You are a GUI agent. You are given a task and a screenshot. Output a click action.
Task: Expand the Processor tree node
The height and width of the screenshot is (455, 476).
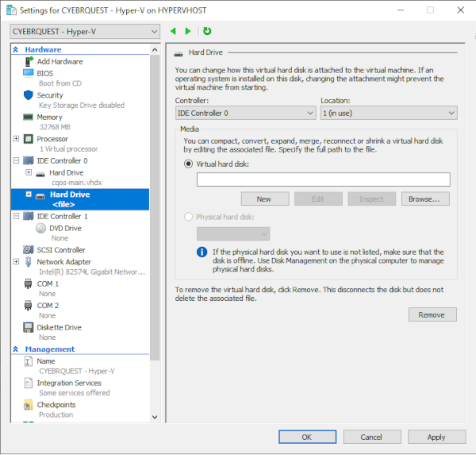coord(17,139)
